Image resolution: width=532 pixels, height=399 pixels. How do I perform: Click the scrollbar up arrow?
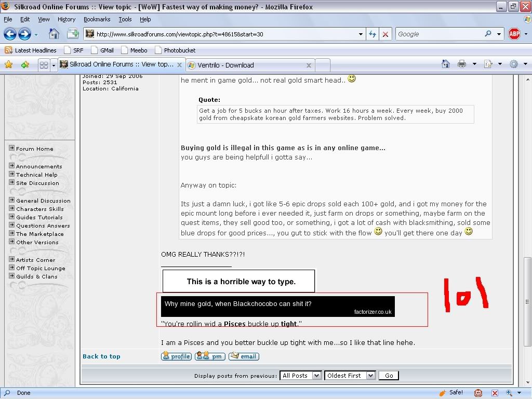(x=527, y=79)
